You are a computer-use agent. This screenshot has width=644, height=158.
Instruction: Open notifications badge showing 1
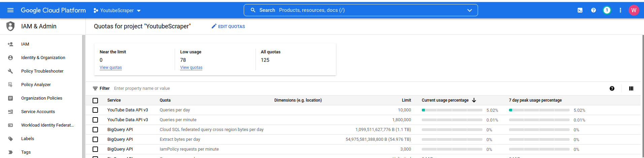[x=607, y=10]
